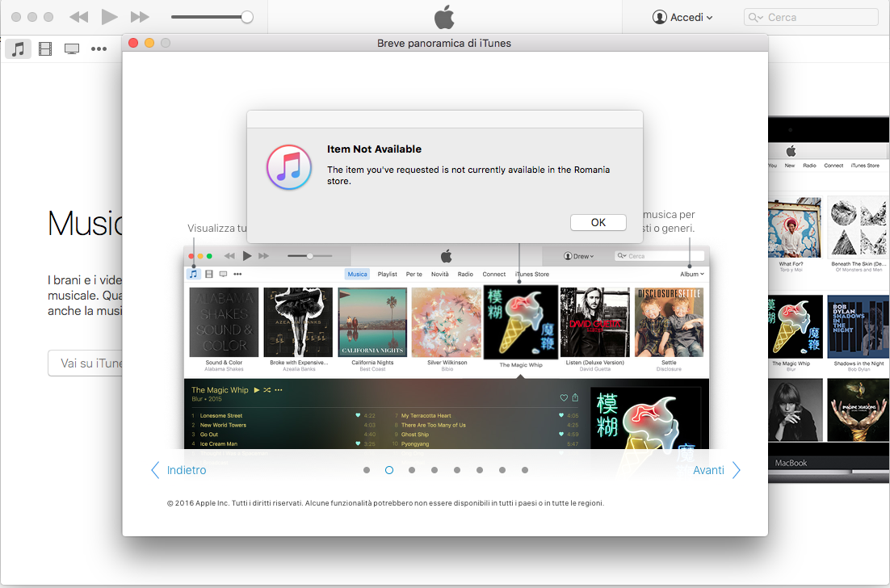
Task: Click Radio tab in background MacBook image
Action: (809, 166)
